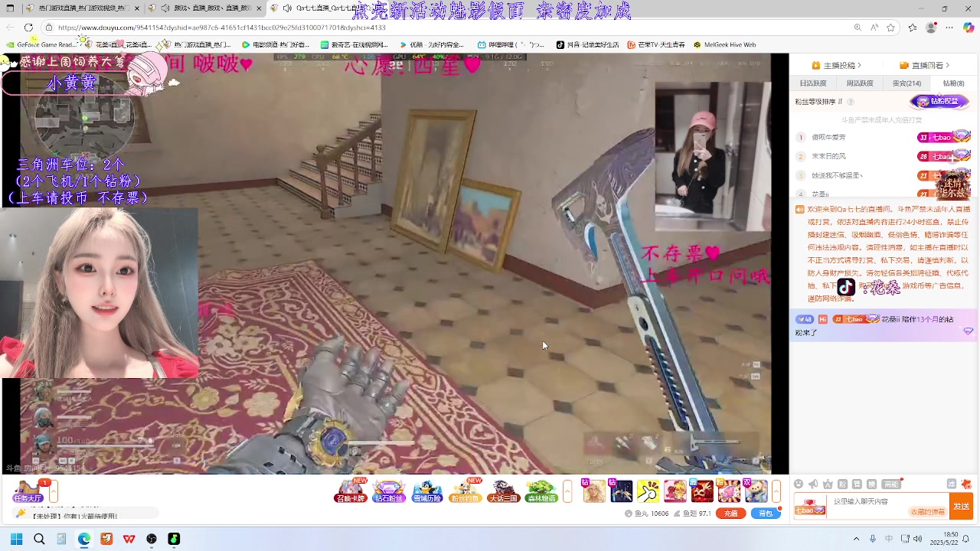Select the teddy bear gift icon
This screenshot has height=551, width=980.
[756, 491]
